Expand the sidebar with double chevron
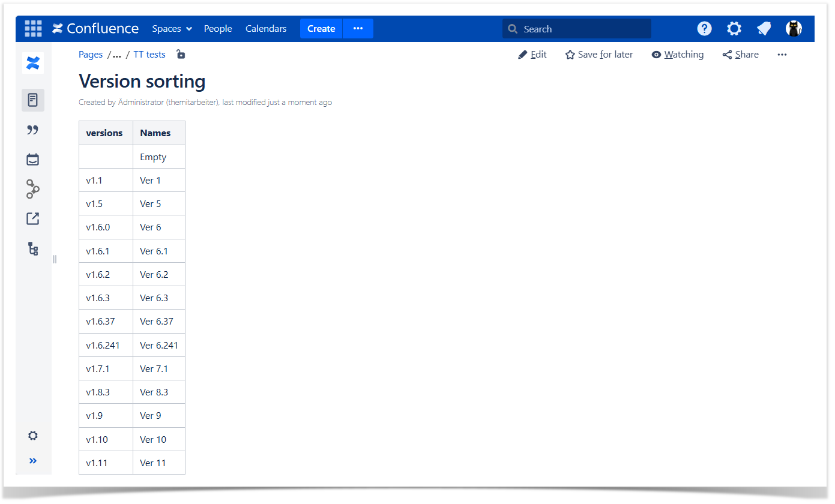Image resolution: width=835 pixels, height=504 pixels. point(33,461)
